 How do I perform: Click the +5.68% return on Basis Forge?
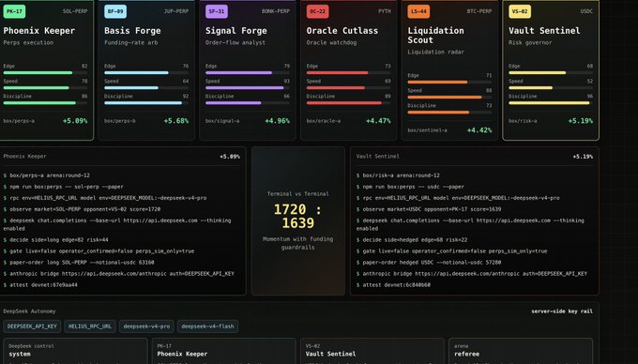point(176,121)
